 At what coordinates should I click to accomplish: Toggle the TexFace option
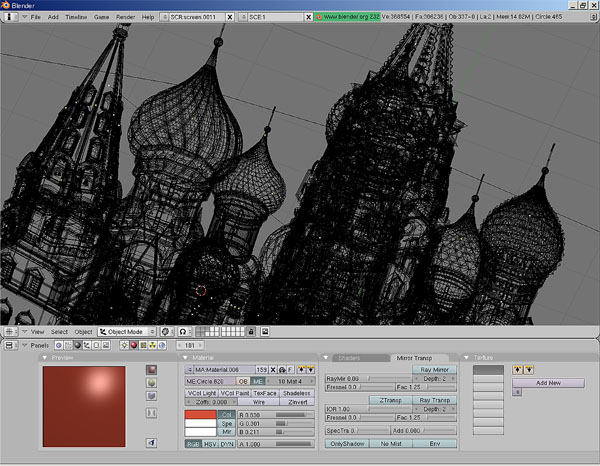click(265, 393)
